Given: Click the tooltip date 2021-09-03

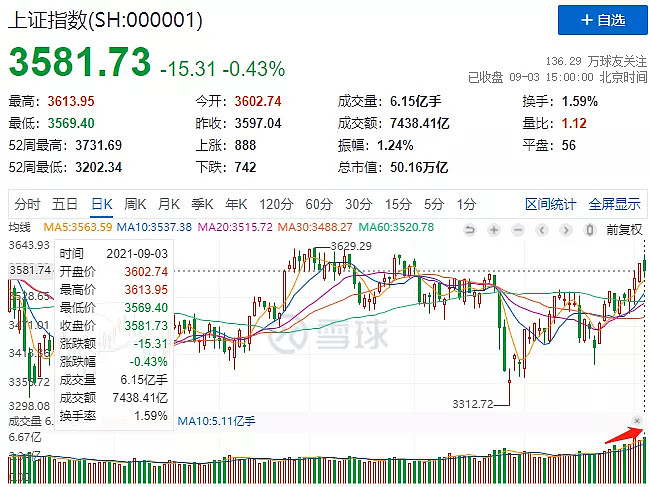Looking at the screenshot, I should (137, 253).
